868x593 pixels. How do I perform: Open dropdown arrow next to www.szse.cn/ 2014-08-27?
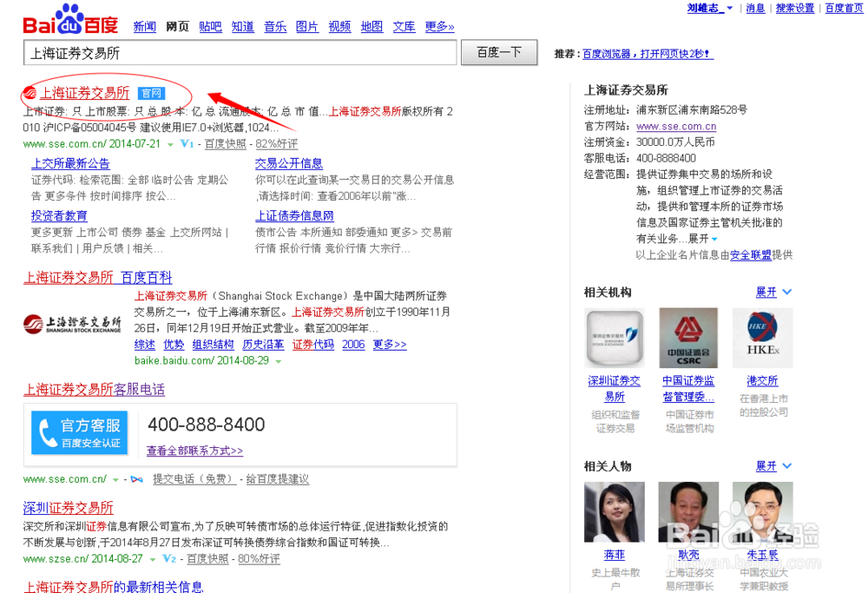click(x=153, y=560)
